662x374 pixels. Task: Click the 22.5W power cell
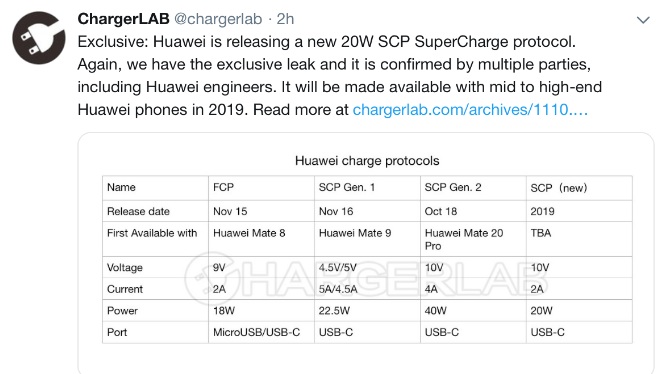[367, 311]
